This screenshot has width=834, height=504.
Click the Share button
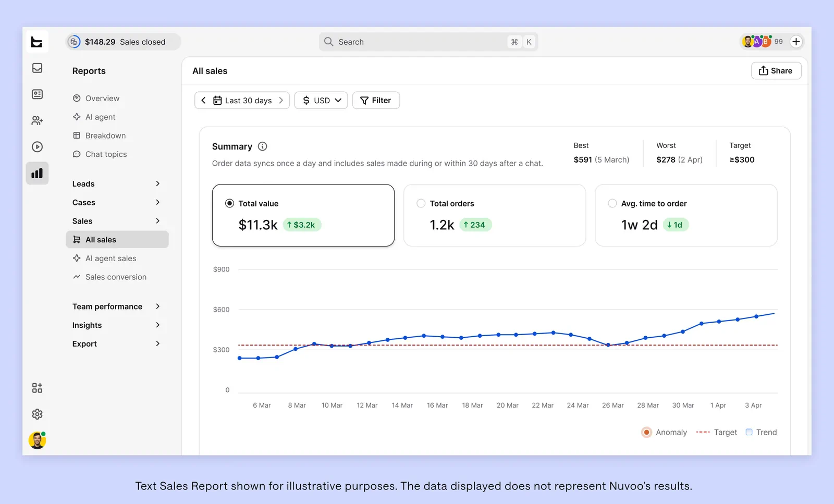[x=776, y=71]
